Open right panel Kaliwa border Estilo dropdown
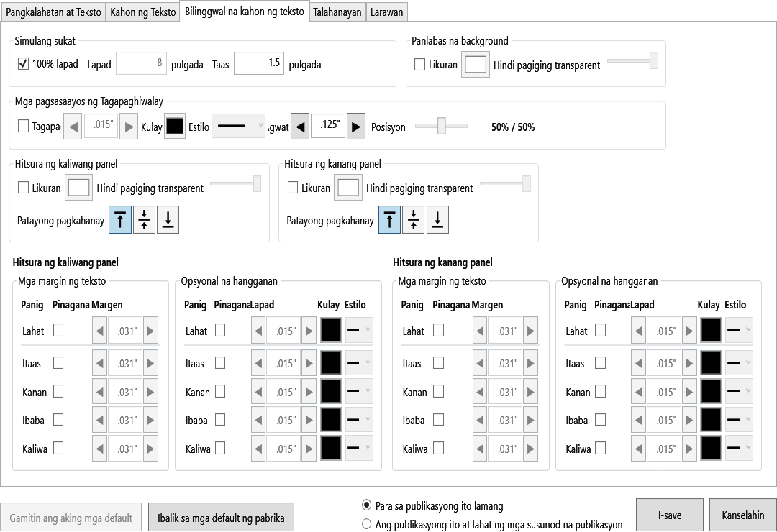This screenshot has height=532, width=777. 739,449
